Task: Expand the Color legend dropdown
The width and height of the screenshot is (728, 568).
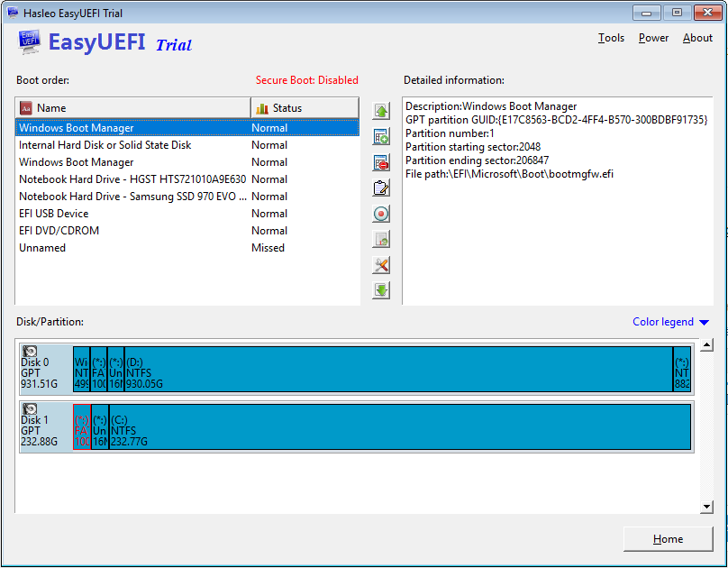Action: 670,322
